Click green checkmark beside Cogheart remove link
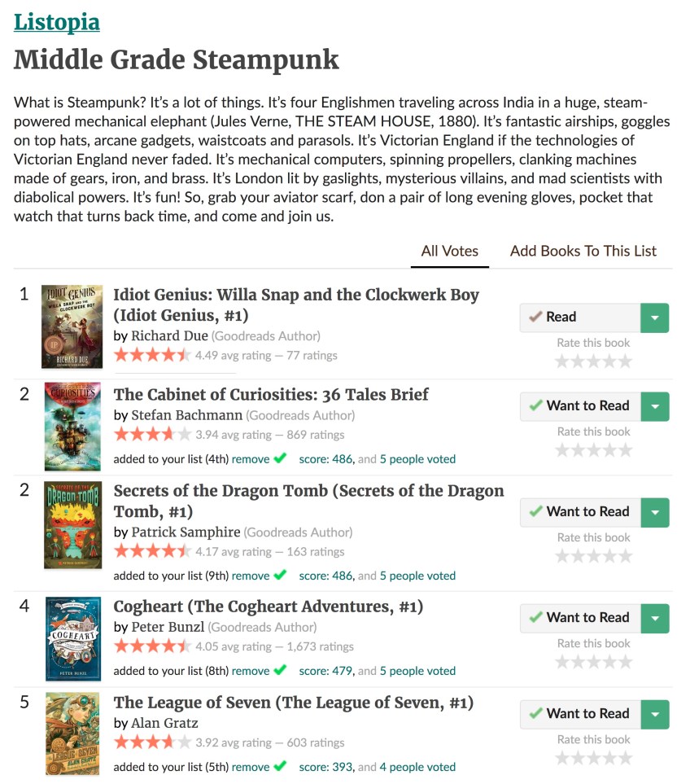Screen dimensions: 690x784 pyautogui.click(x=280, y=670)
